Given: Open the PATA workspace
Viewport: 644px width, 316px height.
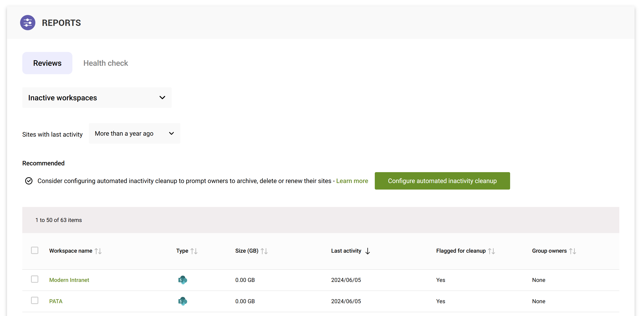Looking at the screenshot, I should 56,301.
